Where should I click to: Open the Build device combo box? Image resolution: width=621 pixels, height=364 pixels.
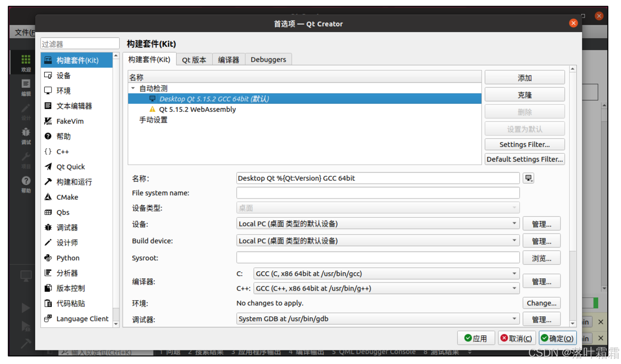click(x=378, y=241)
